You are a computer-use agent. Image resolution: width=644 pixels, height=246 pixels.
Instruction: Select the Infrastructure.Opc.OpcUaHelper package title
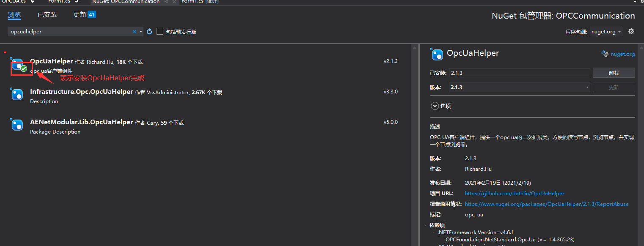pos(82,92)
